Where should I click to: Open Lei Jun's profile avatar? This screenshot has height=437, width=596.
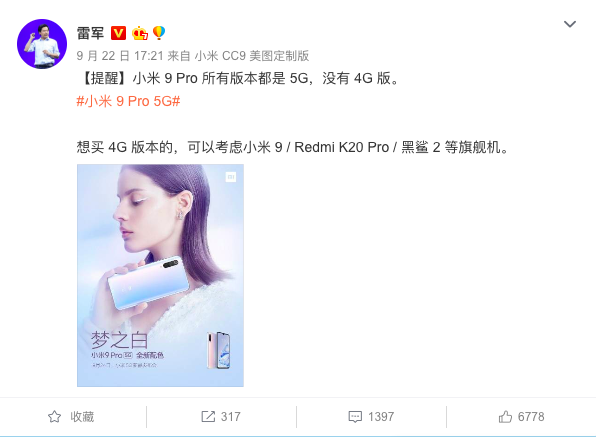[x=42, y=44]
